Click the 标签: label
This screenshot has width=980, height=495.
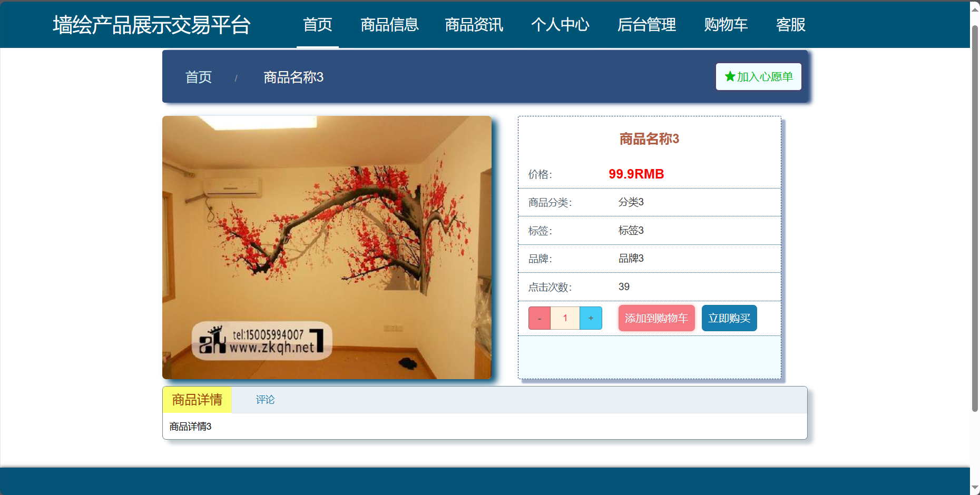tap(540, 231)
